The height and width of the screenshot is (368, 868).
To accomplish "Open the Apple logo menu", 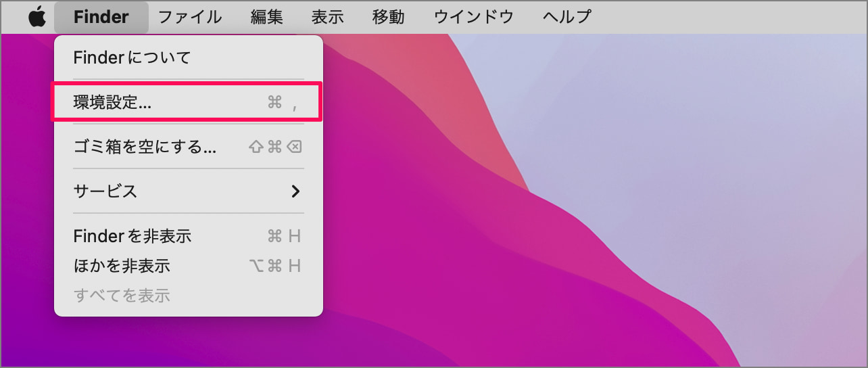I will [x=37, y=17].
